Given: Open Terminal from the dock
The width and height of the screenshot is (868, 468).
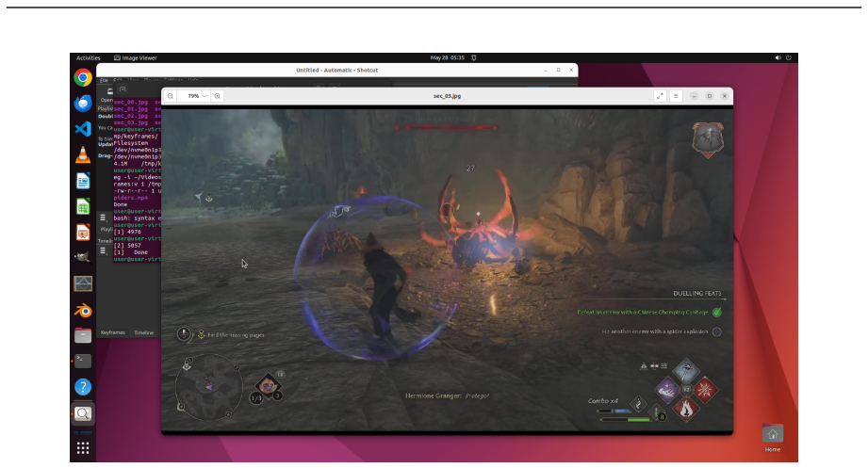Looking at the screenshot, I should [x=83, y=362].
